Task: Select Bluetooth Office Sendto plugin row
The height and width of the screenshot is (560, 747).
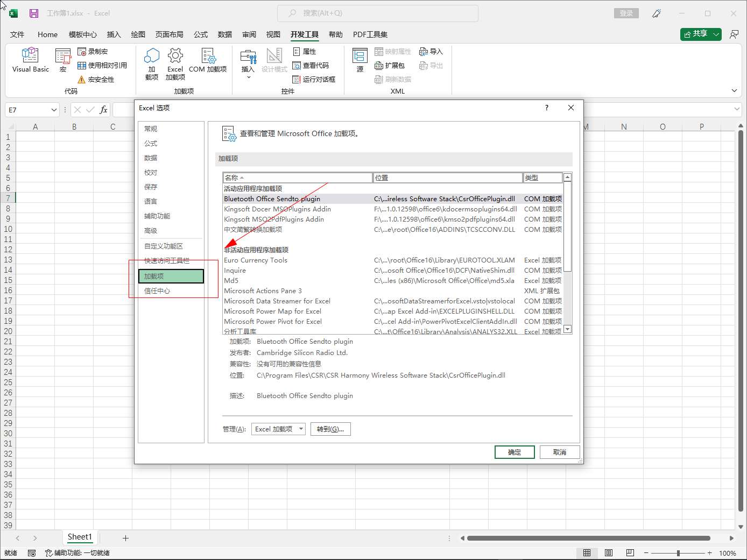Action: click(x=393, y=199)
